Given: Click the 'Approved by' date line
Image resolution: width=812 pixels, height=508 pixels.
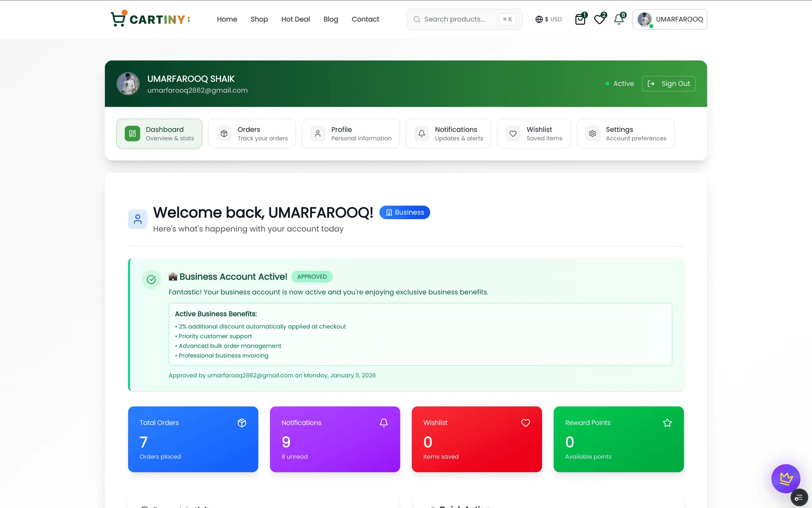Looking at the screenshot, I should [272, 375].
